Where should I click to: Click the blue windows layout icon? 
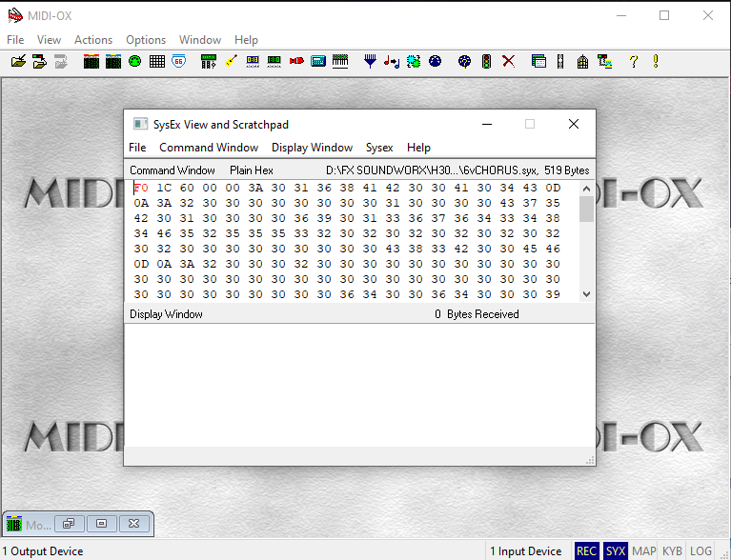tap(538, 61)
